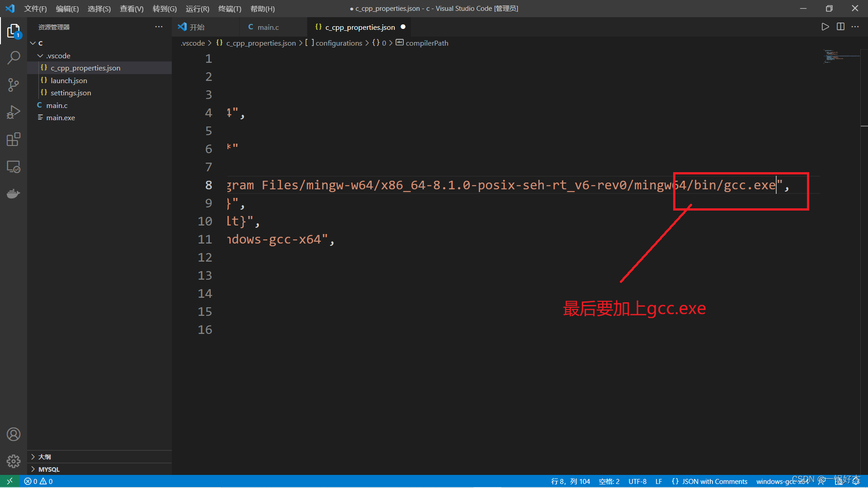Split the editor to the right
Viewport: 868px width, 488px height.
[x=840, y=27]
